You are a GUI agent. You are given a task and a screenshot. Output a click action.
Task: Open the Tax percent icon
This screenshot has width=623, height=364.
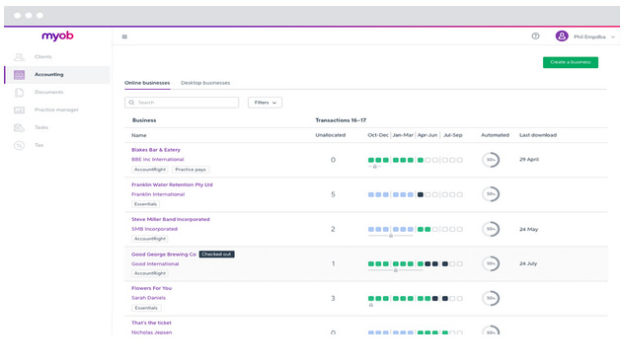pyautogui.click(x=19, y=145)
